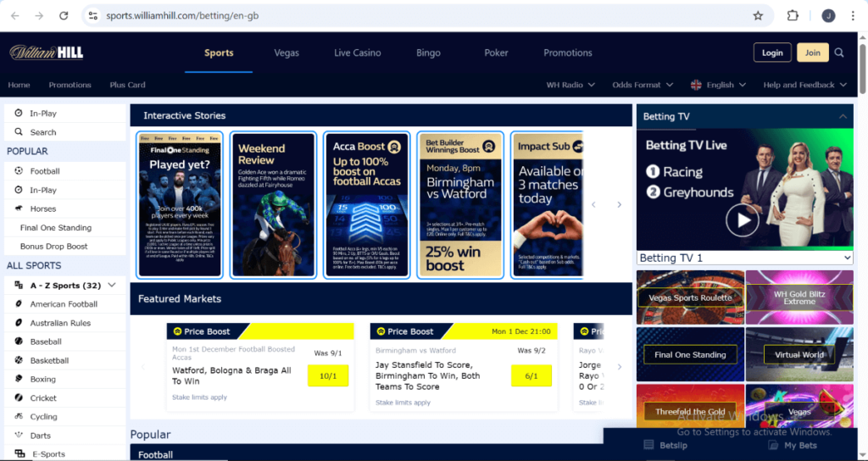
Task: Click the Cycling bike icon
Action: 19,416
